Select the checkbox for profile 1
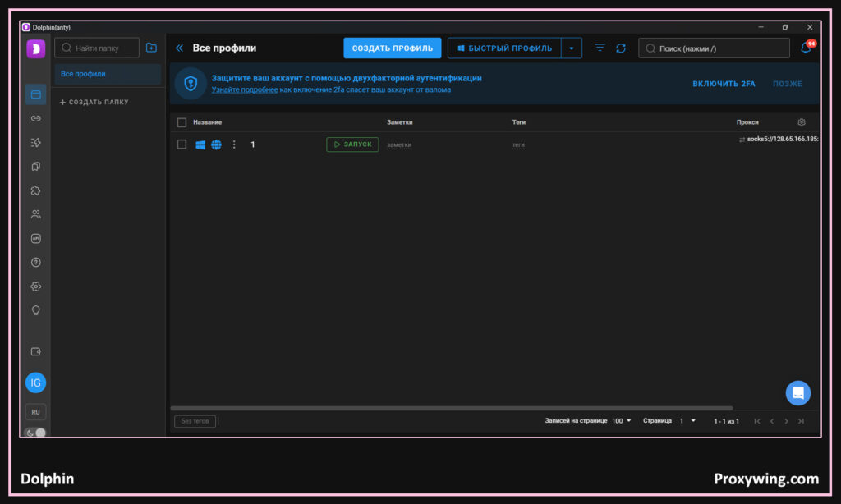Screen dimensions: 841x504 pyautogui.click(x=182, y=144)
